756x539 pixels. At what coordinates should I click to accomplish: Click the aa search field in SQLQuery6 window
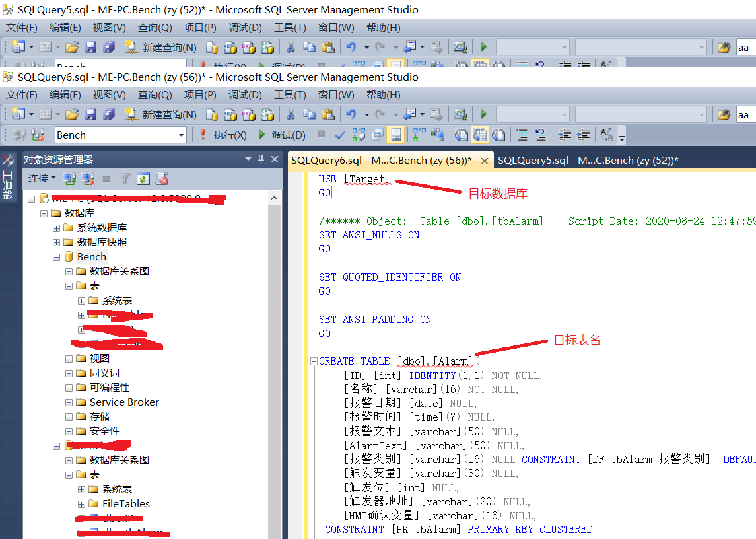coord(746,115)
